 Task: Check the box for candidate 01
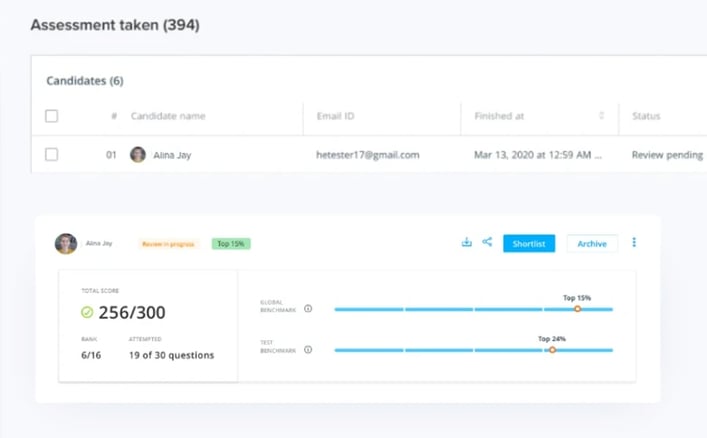pos(52,155)
